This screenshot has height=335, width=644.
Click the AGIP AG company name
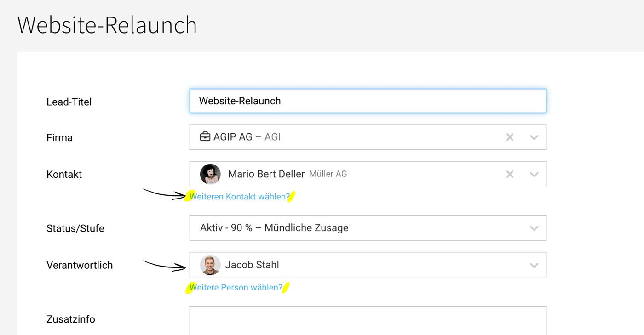[x=233, y=137]
